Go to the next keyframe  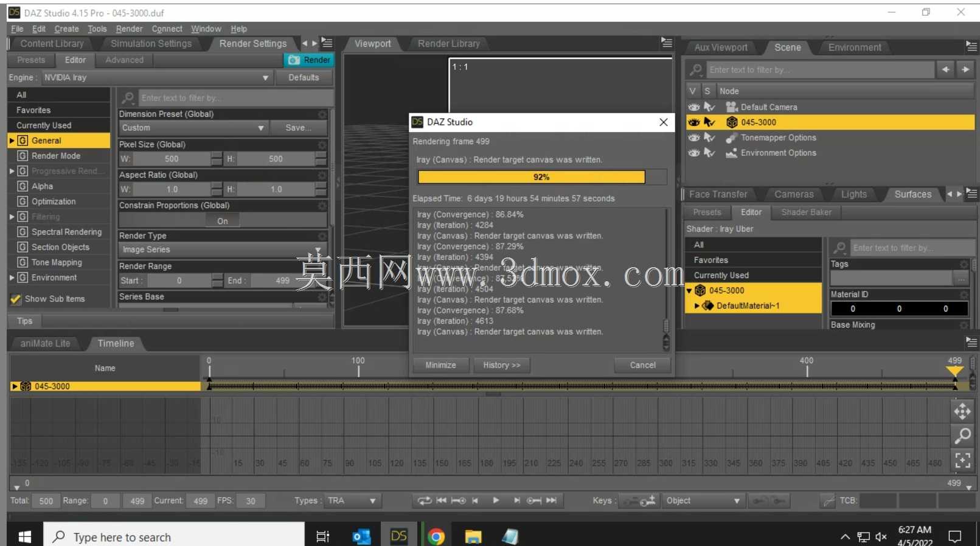coord(533,500)
